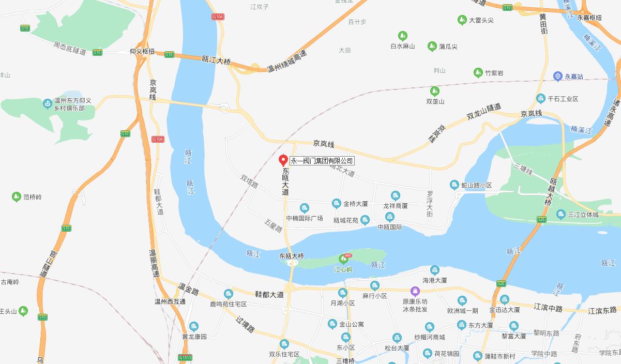Select the 三江立体城 building icon

click(561, 214)
